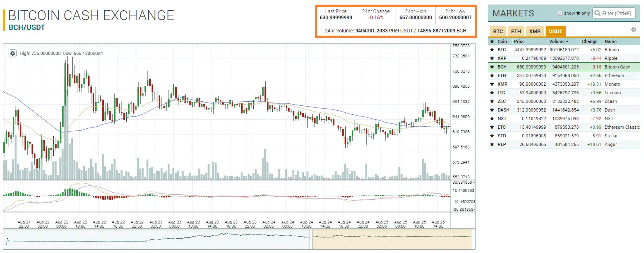Sort markets by Price column
The width and height of the screenshot is (644, 253).
(519, 41)
